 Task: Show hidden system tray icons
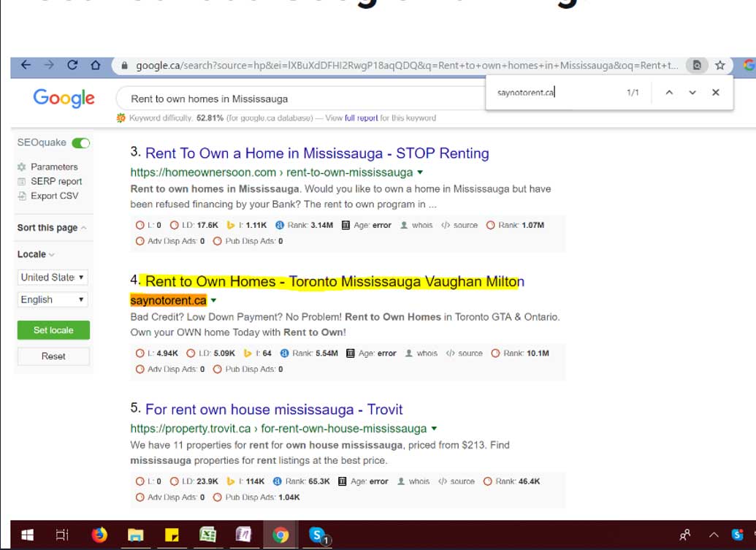coord(714,535)
